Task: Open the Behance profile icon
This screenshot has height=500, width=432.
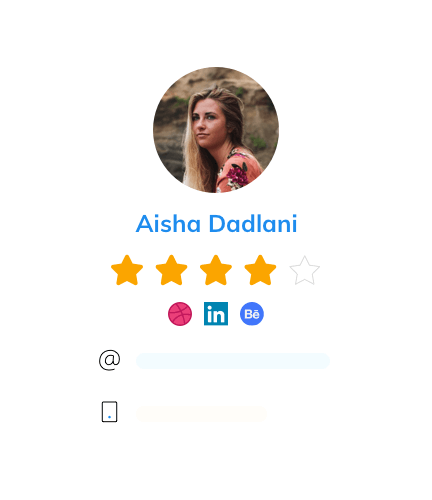Action: 252,314
